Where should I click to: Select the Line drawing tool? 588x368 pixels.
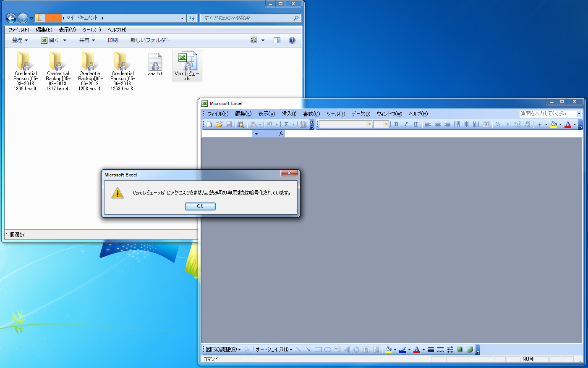(x=298, y=350)
